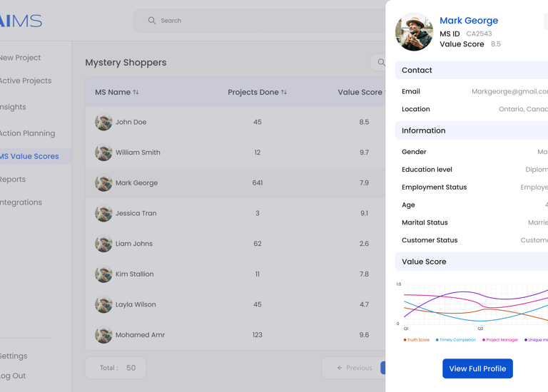Open Integrations in the sidebar
Screen dimensions: 548x392
pyautogui.click(x=21, y=202)
